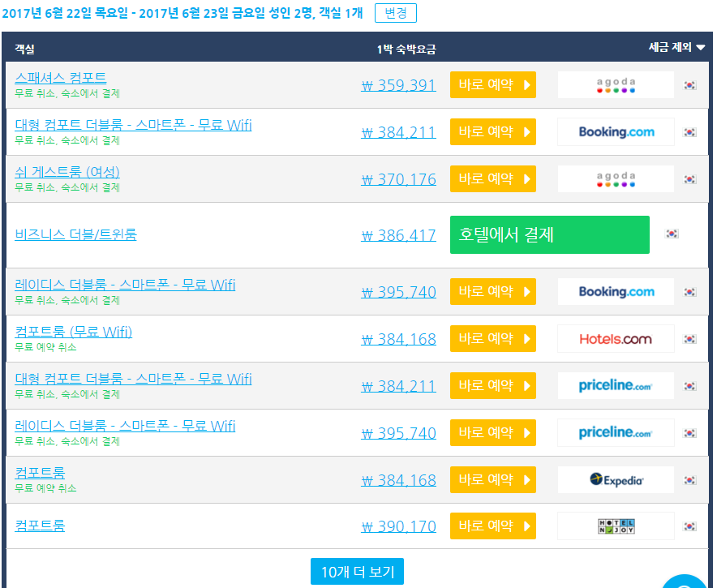Open 대형 컴포트 더블룸 link in priceline row
The height and width of the screenshot is (588, 717).
tap(133, 379)
